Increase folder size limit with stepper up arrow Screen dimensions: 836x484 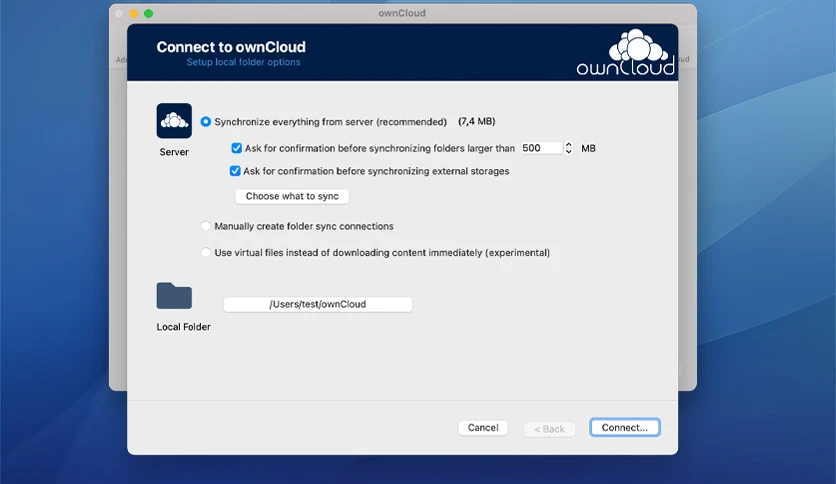pos(568,144)
